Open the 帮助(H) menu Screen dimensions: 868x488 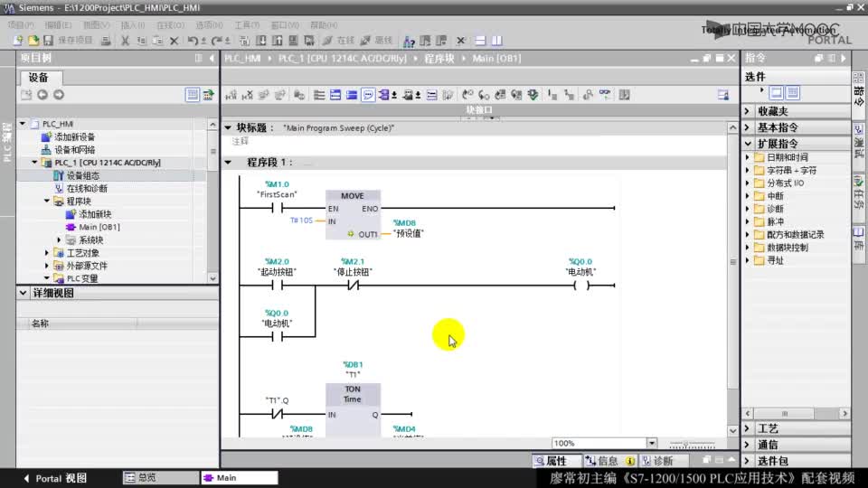(x=324, y=25)
